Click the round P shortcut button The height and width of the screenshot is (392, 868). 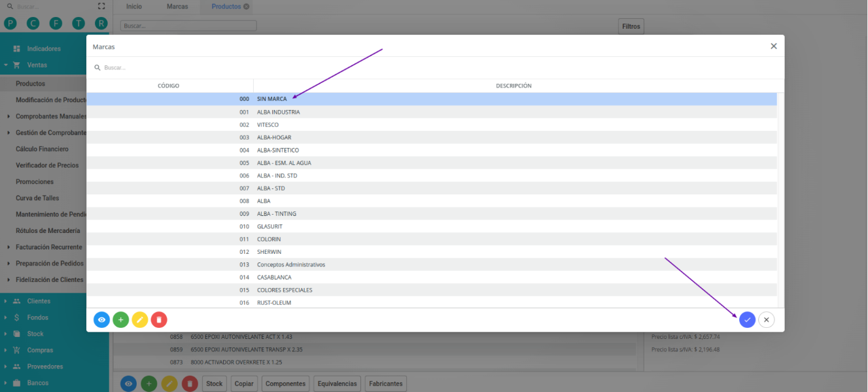pos(10,23)
